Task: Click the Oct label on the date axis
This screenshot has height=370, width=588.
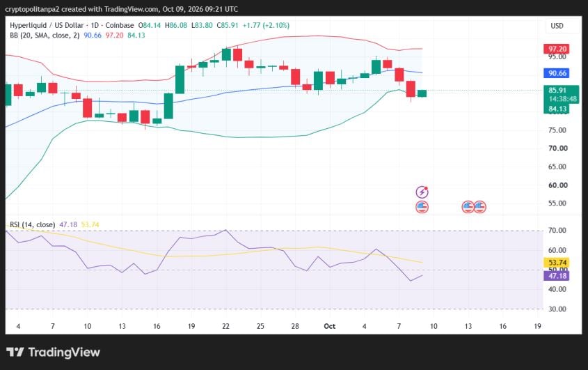Action: click(x=330, y=326)
